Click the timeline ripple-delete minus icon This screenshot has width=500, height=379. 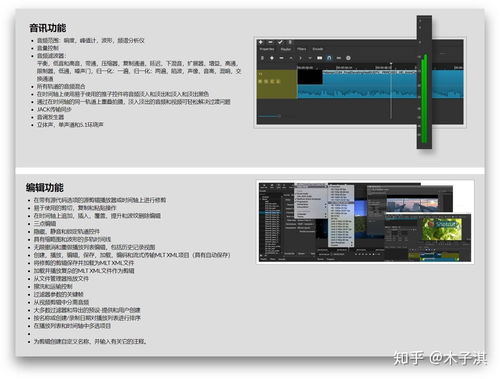point(281,58)
